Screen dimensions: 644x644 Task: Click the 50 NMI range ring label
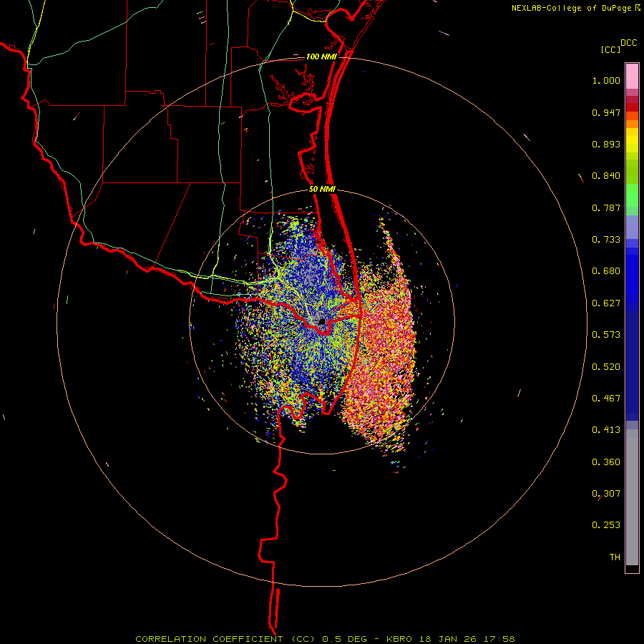coord(322,190)
